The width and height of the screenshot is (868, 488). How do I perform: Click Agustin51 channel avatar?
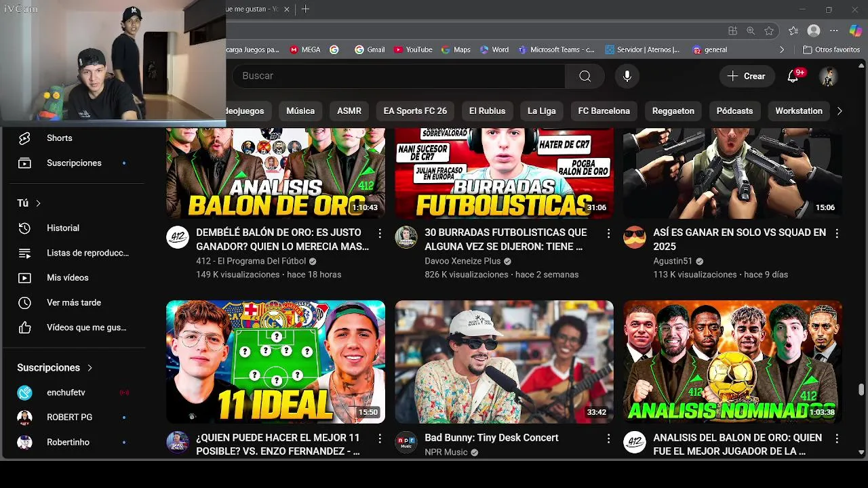click(x=635, y=237)
